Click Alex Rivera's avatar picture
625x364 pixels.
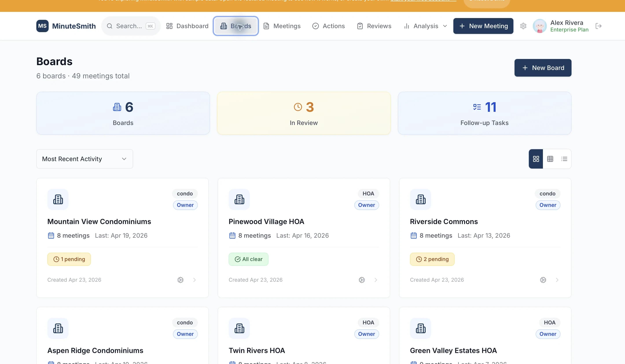[x=540, y=26]
